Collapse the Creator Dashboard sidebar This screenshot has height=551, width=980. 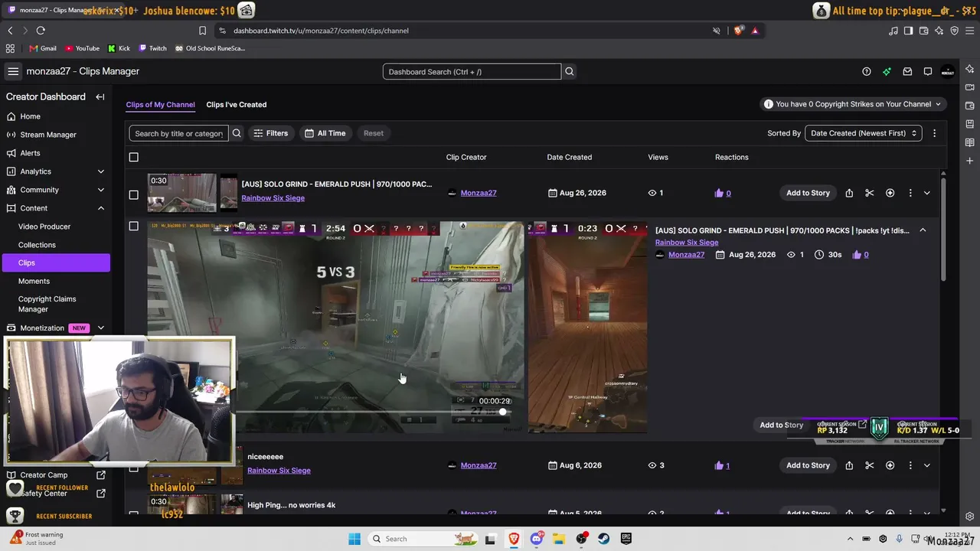100,97
